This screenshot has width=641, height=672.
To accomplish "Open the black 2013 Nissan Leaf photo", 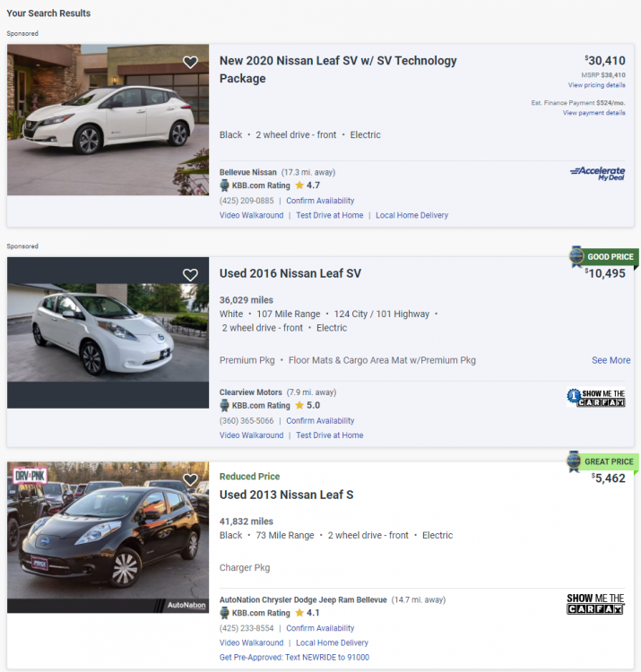I will click(x=108, y=538).
